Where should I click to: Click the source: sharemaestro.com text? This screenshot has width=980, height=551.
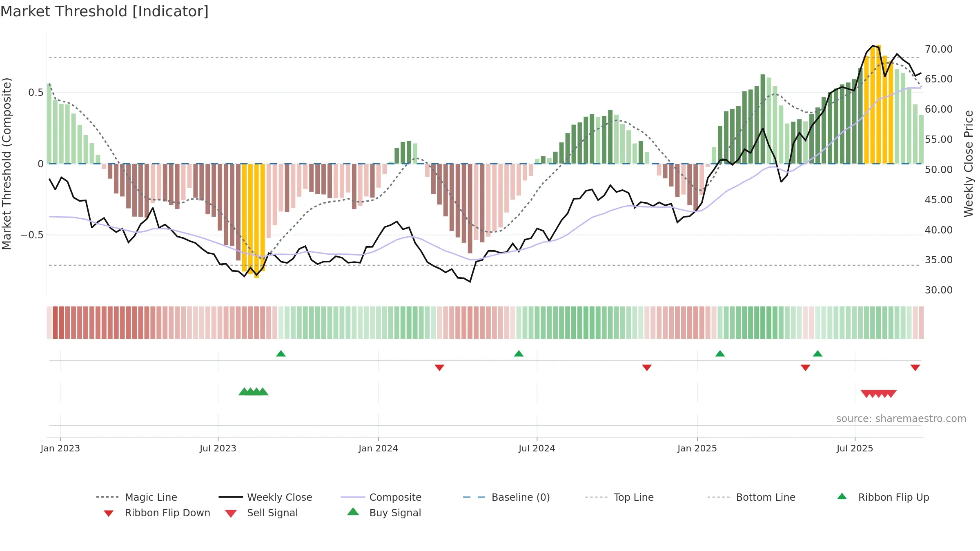pos(901,419)
